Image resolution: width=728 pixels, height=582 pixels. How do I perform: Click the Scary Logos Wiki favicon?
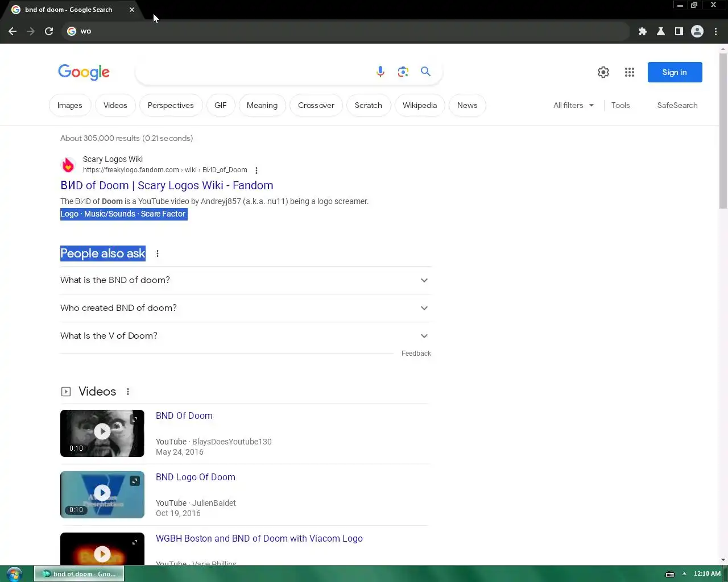(68, 165)
